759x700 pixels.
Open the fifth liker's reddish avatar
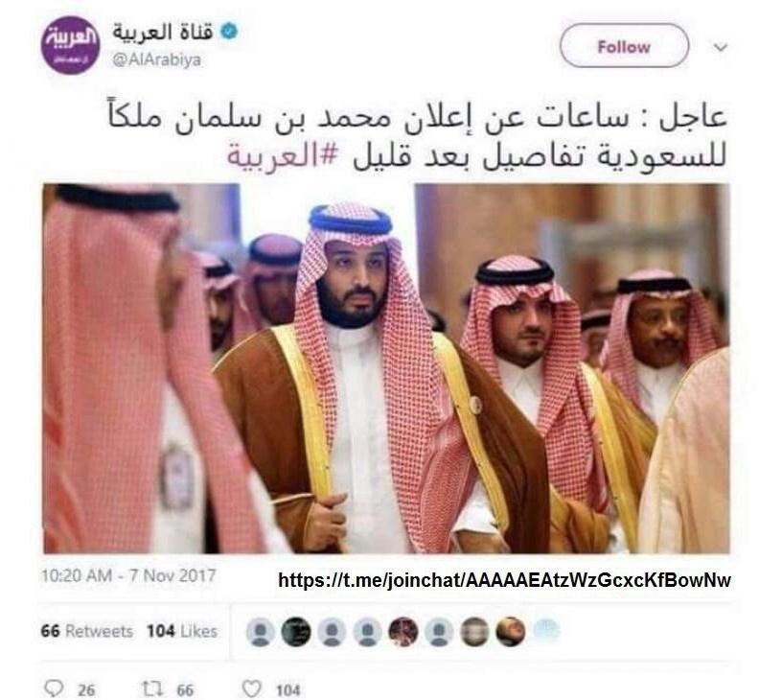tap(403, 632)
